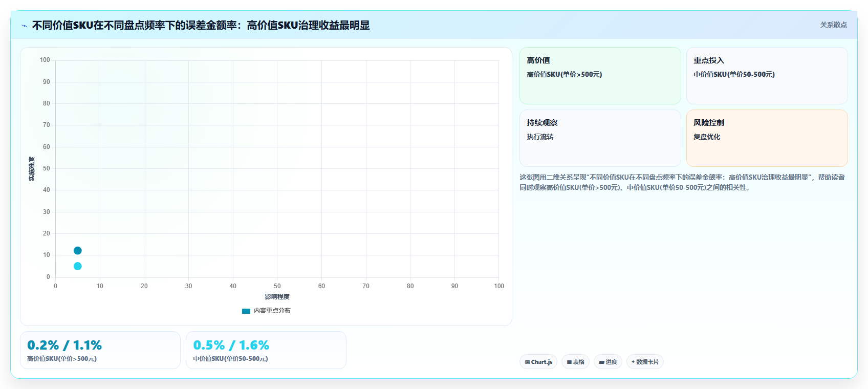
Task: Open the 持续观察 card
Action: coord(600,138)
